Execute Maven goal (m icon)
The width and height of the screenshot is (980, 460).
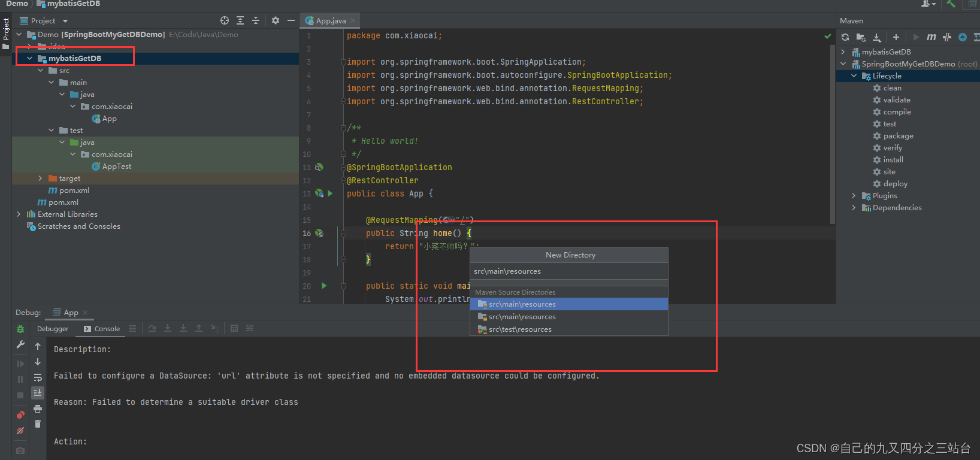931,37
